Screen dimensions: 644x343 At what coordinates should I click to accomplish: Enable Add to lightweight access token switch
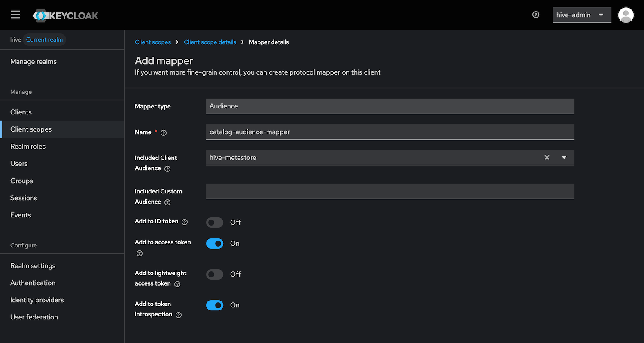point(215,274)
